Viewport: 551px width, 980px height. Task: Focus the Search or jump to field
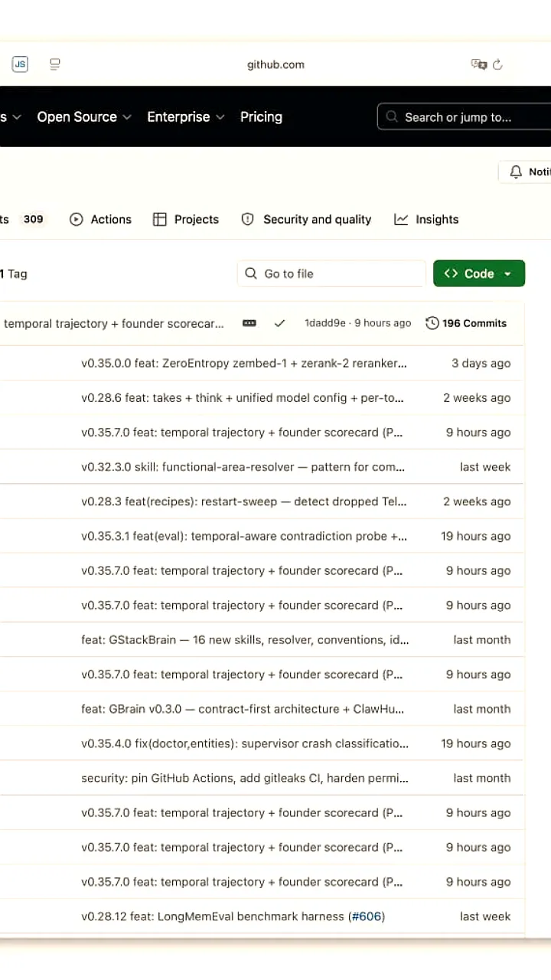click(x=464, y=117)
